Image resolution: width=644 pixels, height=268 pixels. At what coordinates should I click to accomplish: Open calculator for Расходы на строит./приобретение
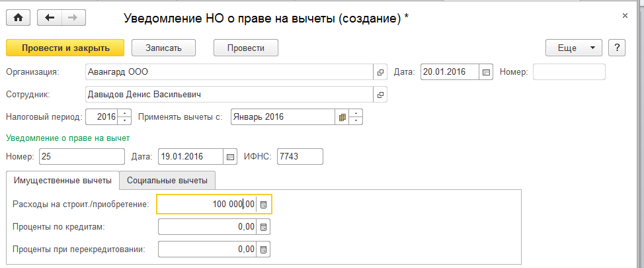264,204
